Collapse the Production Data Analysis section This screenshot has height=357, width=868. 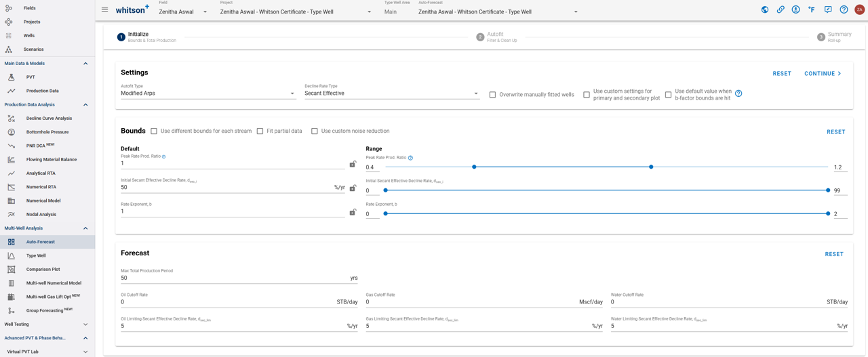click(85, 105)
